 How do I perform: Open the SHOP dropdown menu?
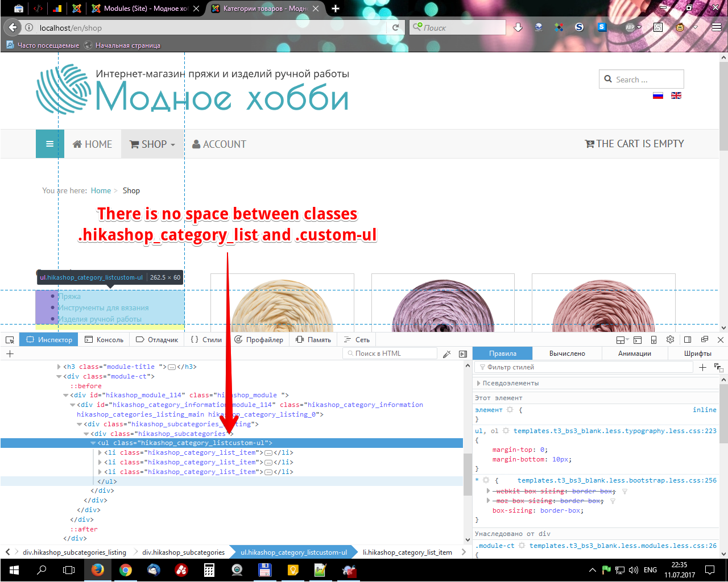tap(152, 144)
